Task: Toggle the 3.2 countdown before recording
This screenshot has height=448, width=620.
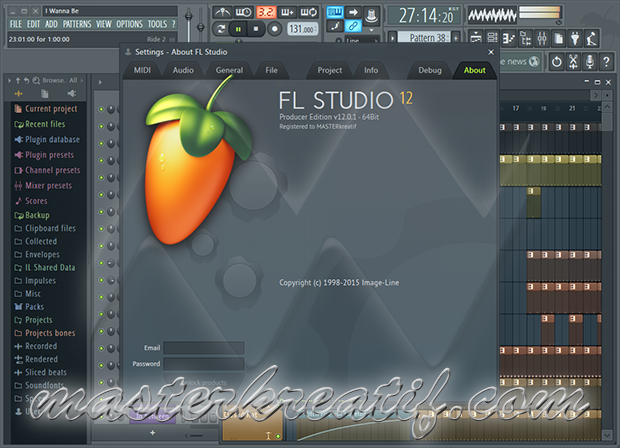Action: [x=266, y=12]
